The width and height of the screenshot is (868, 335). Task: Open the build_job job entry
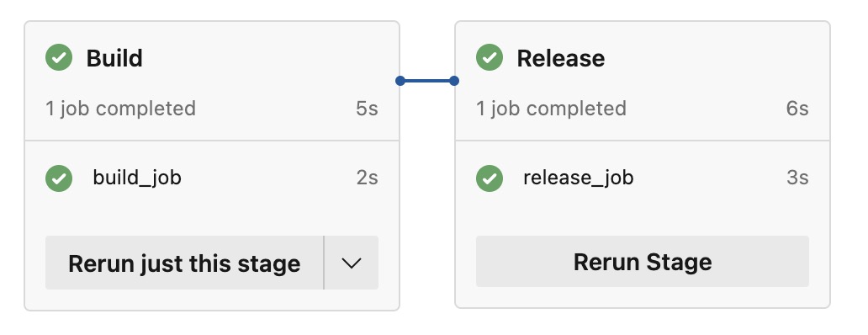212,178
